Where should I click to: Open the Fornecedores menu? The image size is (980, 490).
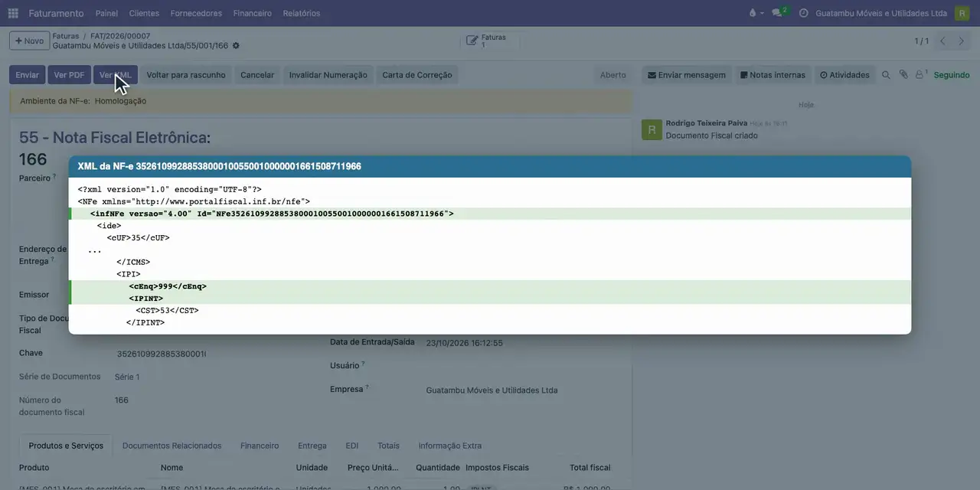(x=196, y=13)
